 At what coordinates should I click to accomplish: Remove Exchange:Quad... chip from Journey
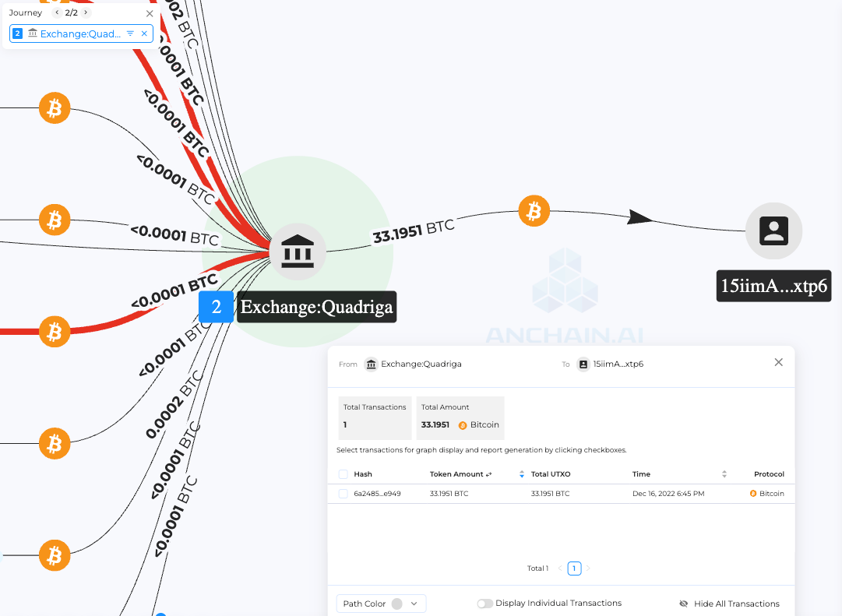point(144,33)
